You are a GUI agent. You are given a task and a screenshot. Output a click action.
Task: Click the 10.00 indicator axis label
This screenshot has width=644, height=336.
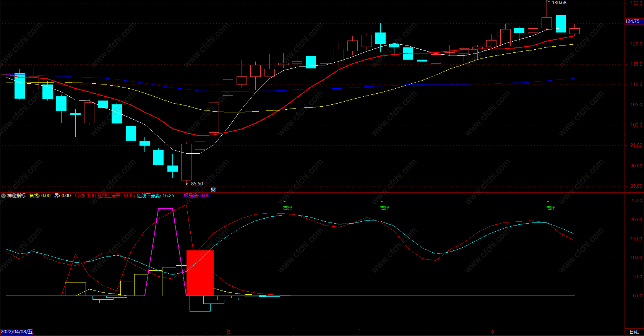click(x=636, y=258)
